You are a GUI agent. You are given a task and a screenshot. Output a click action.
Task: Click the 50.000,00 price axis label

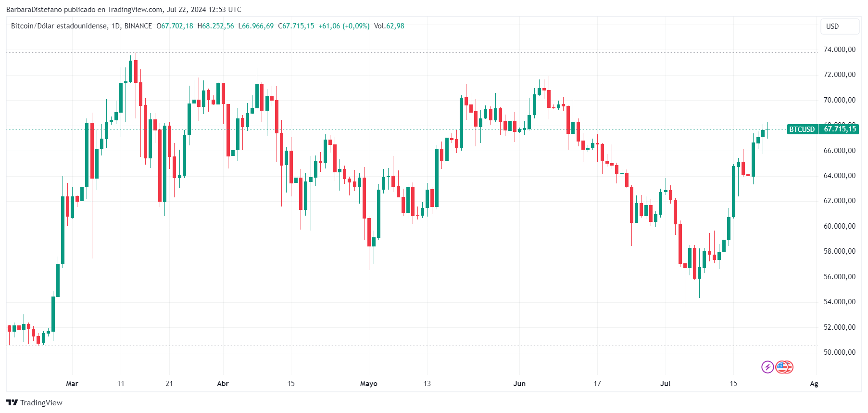coord(840,352)
